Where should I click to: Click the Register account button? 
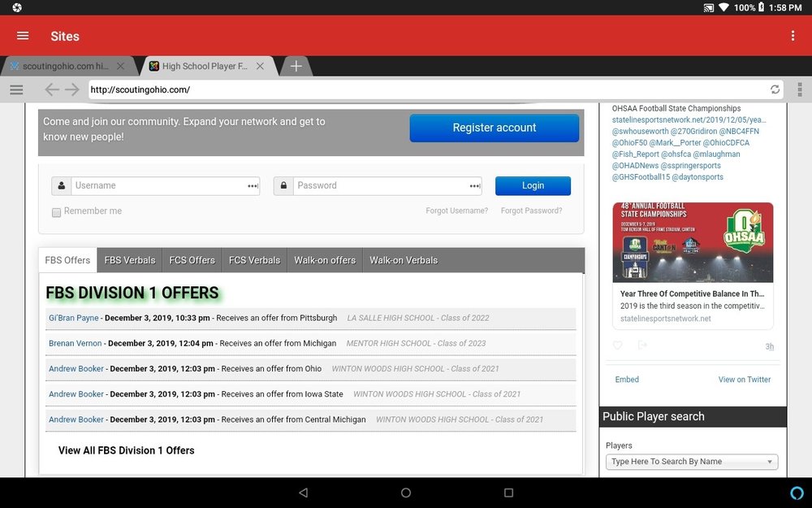click(x=494, y=128)
